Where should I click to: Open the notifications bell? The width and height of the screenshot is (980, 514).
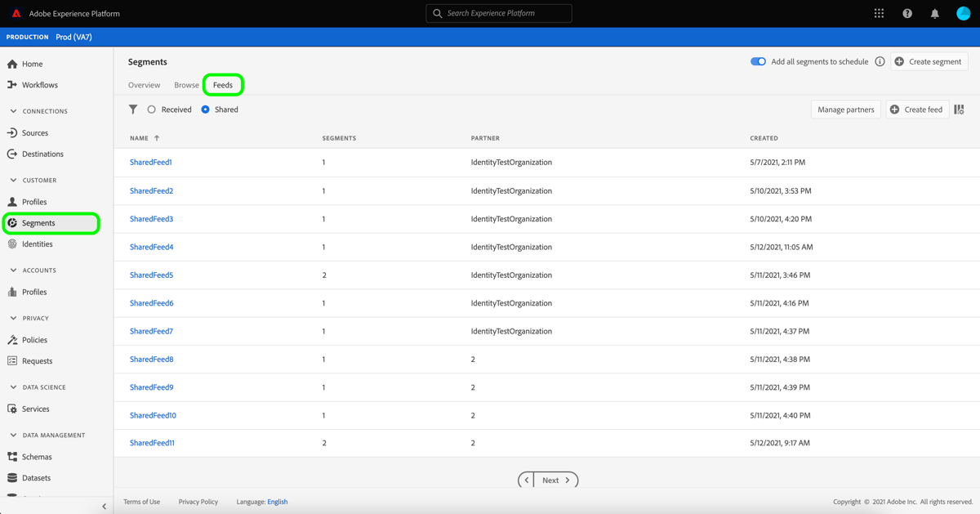[933, 13]
